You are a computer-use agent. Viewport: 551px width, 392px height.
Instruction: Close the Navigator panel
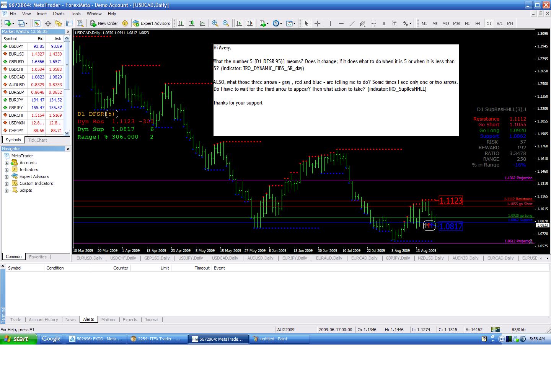[68, 149]
